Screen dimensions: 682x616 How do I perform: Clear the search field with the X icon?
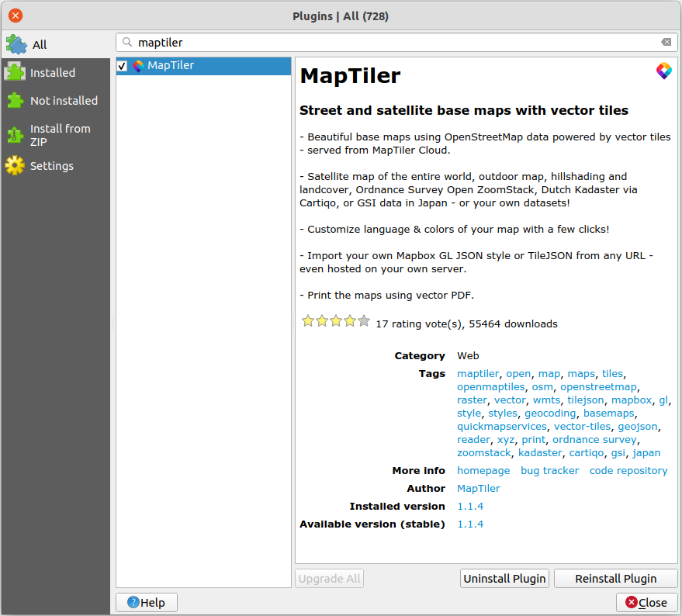point(666,43)
